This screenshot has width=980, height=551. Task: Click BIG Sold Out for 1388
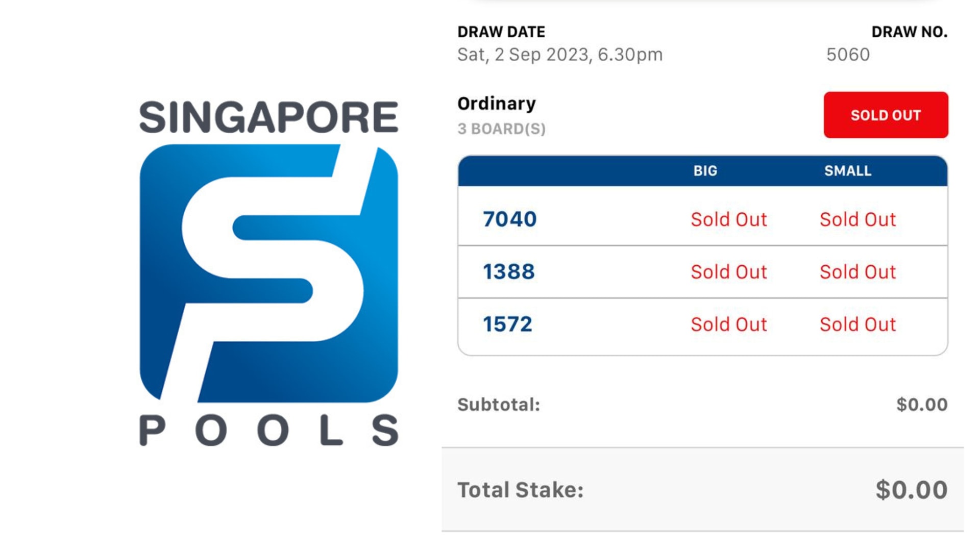coord(729,272)
